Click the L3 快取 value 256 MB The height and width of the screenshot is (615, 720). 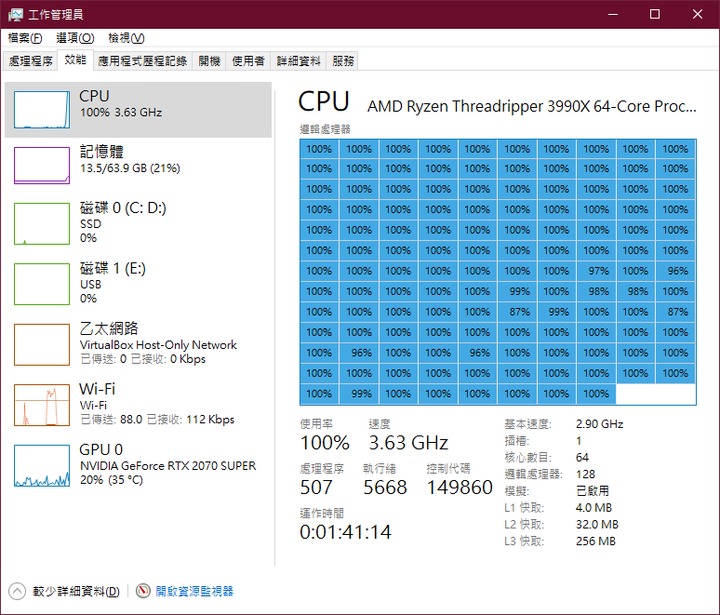[x=596, y=541]
